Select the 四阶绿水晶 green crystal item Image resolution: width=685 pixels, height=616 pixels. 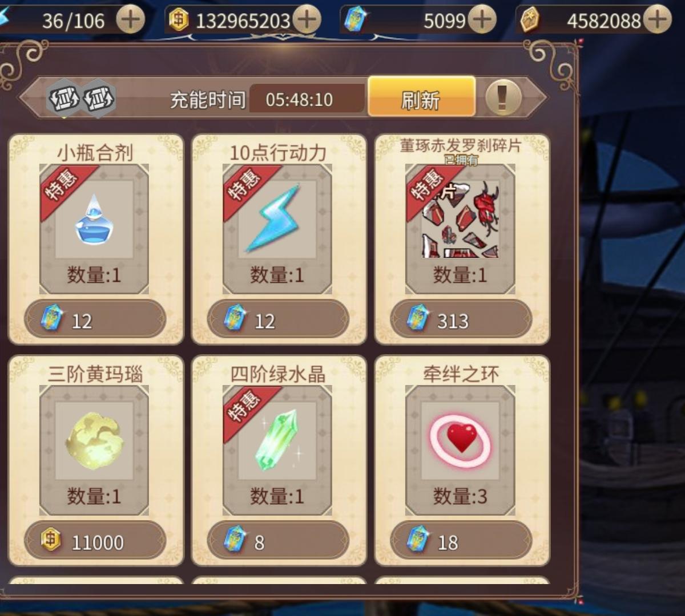(x=277, y=450)
